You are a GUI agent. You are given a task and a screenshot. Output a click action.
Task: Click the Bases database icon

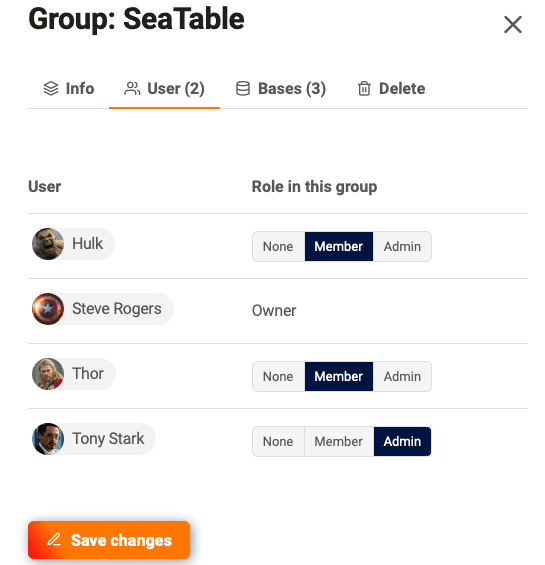point(243,88)
